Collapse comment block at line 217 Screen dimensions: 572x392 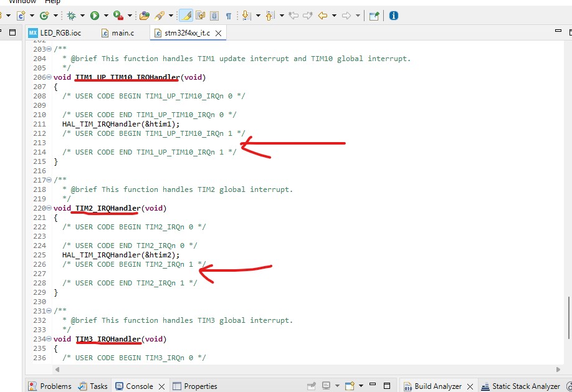pos(49,180)
